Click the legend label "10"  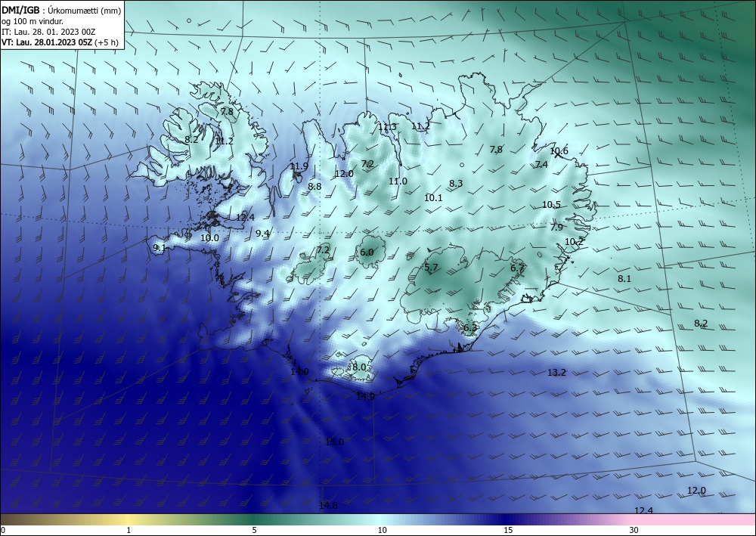coord(383,530)
